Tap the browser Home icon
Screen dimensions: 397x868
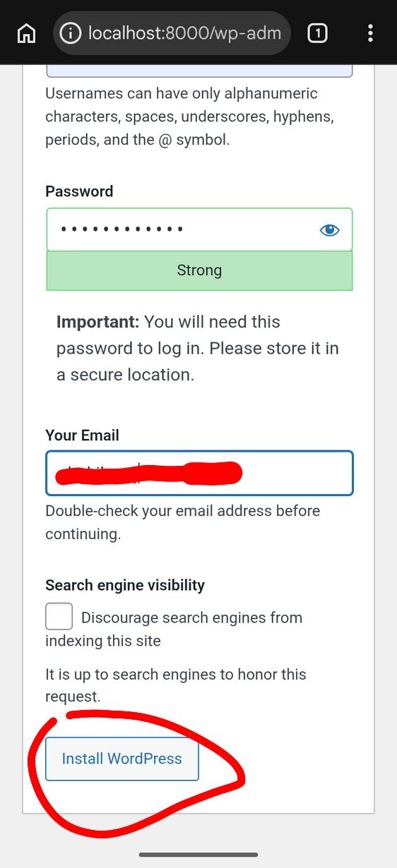coord(26,32)
